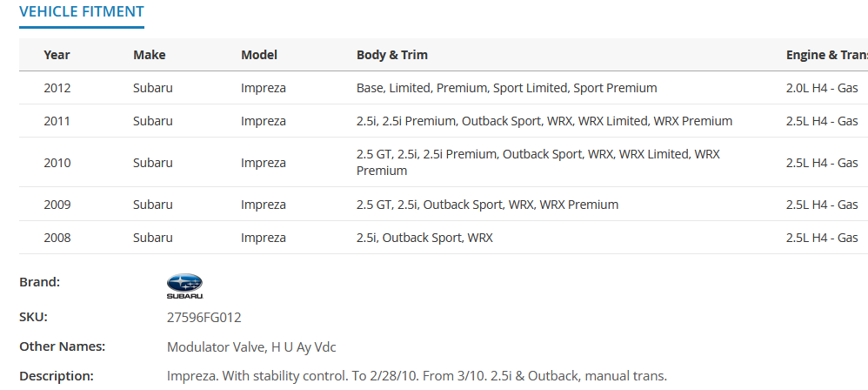Select the 2010 year cell
The width and height of the screenshot is (868, 390).
tap(57, 163)
